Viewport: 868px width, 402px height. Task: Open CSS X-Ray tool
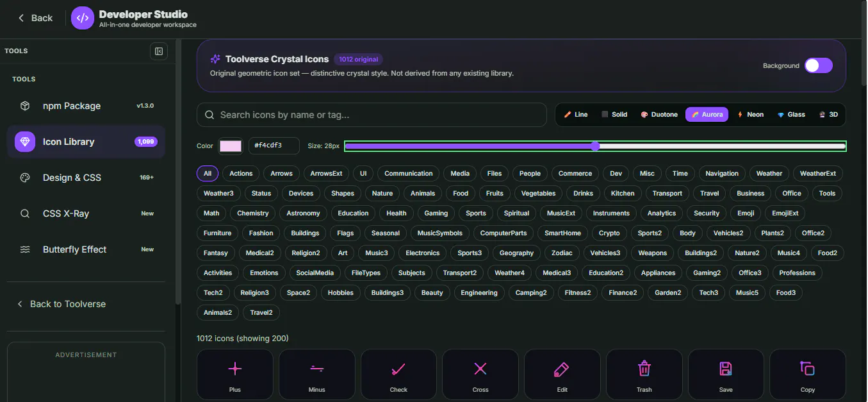[x=86, y=214]
